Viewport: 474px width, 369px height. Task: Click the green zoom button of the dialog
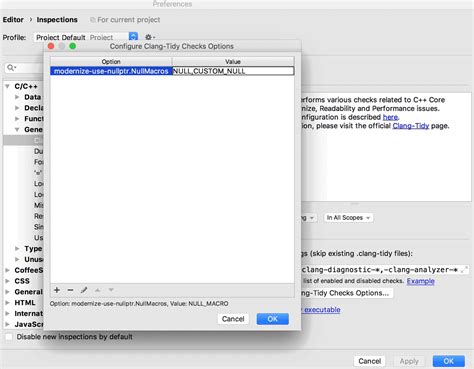coord(73,46)
